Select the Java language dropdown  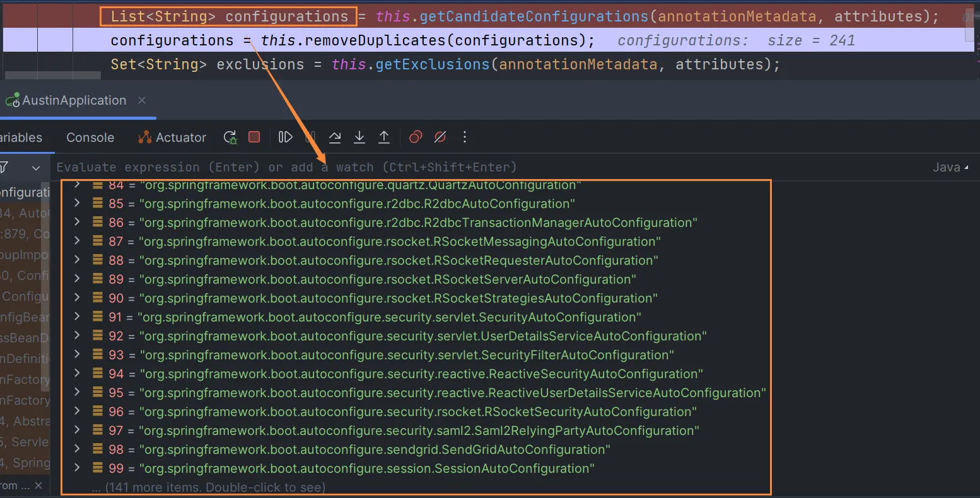point(950,168)
